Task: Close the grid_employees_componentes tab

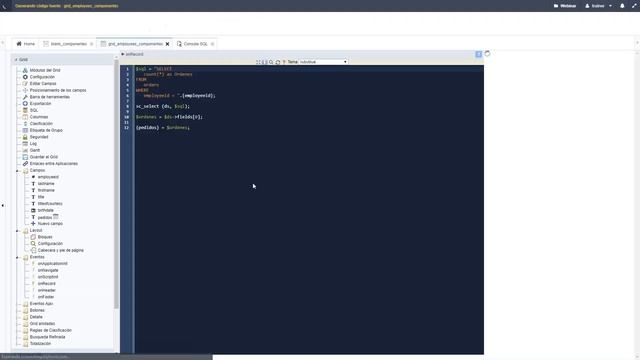Action: pos(167,44)
